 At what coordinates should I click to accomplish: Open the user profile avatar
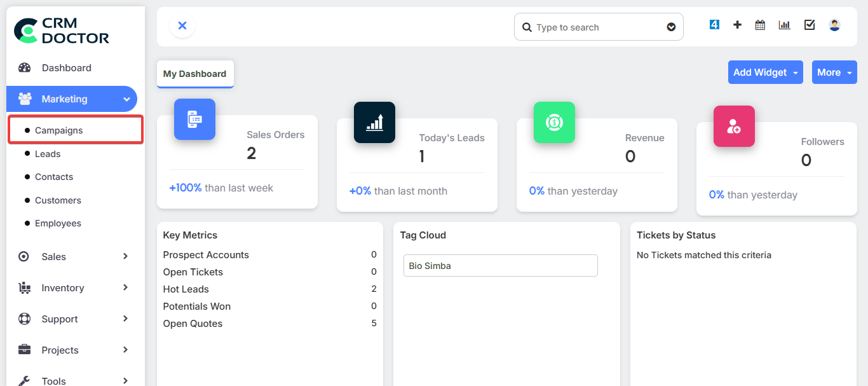[834, 25]
